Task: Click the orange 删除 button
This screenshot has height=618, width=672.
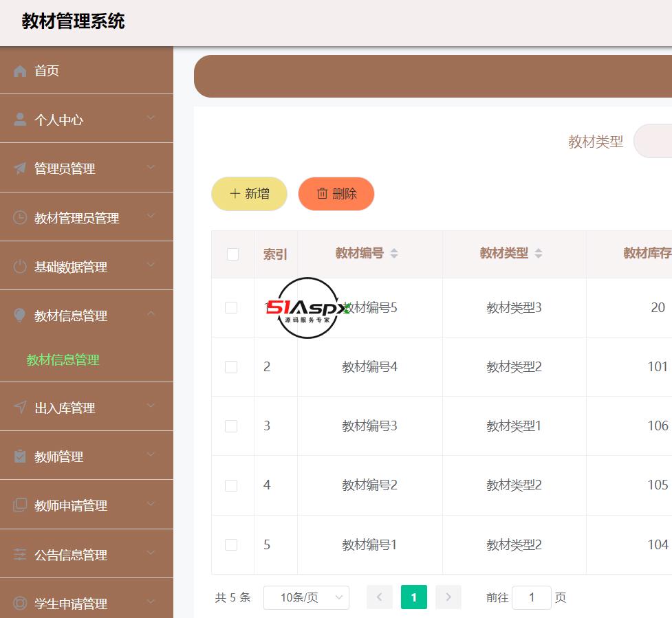Action: (336, 194)
